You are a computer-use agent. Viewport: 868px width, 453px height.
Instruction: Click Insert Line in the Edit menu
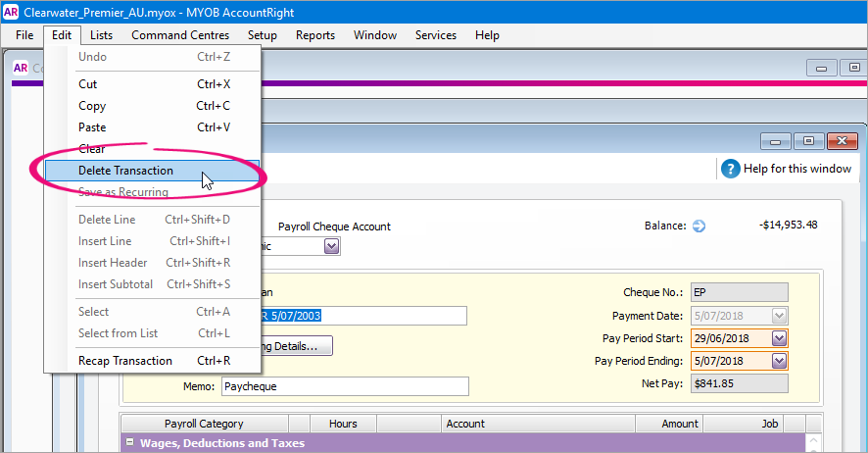coord(152,241)
